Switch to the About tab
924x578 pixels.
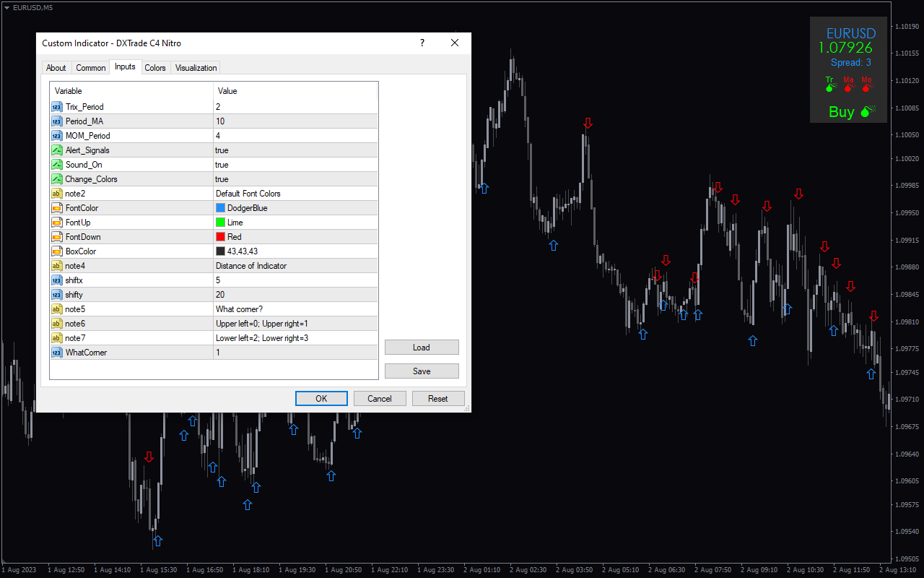coord(56,68)
